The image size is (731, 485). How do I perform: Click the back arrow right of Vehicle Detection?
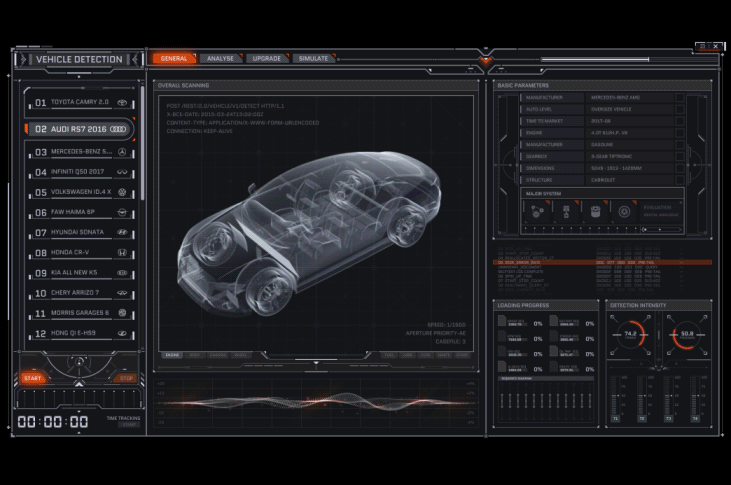point(135,59)
